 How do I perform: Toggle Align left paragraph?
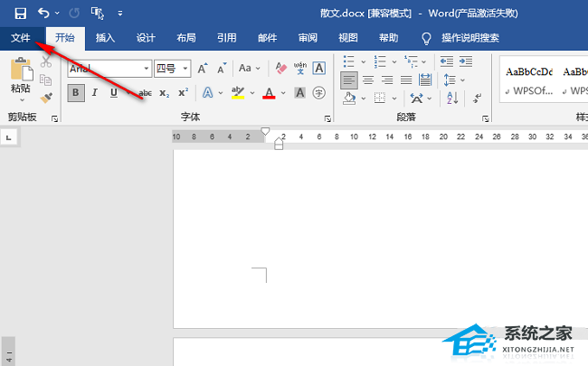[349, 80]
